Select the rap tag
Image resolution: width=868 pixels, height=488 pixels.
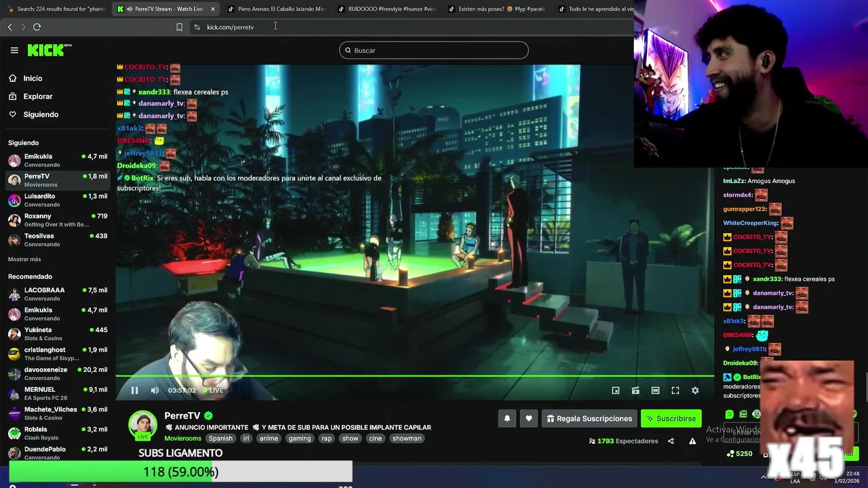[x=327, y=439]
